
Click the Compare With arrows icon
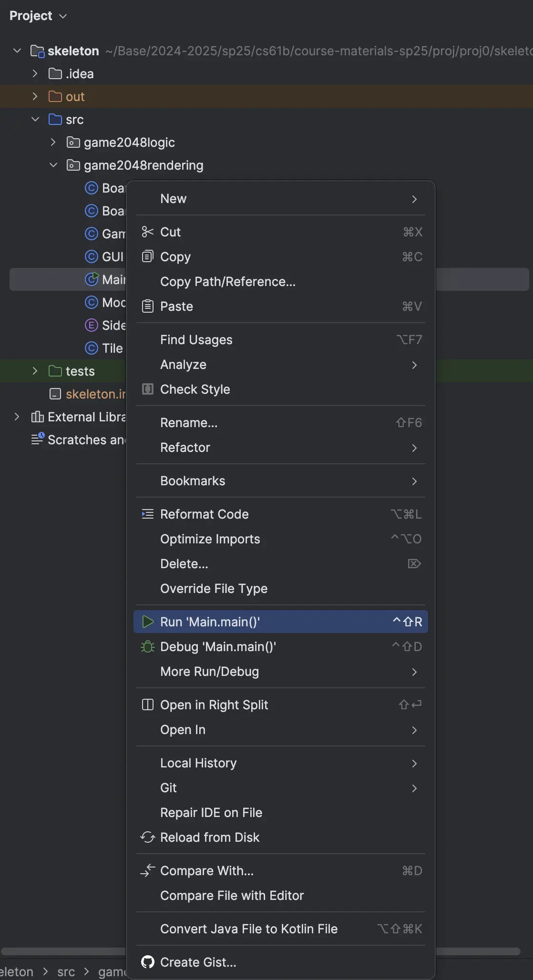pos(148,871)
